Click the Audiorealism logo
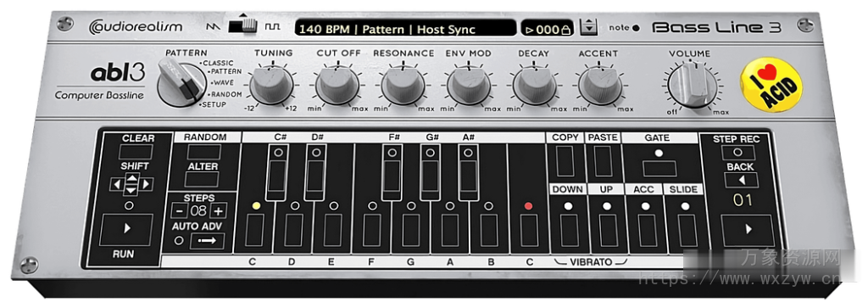The image size is (868, 308). point(135,26)
